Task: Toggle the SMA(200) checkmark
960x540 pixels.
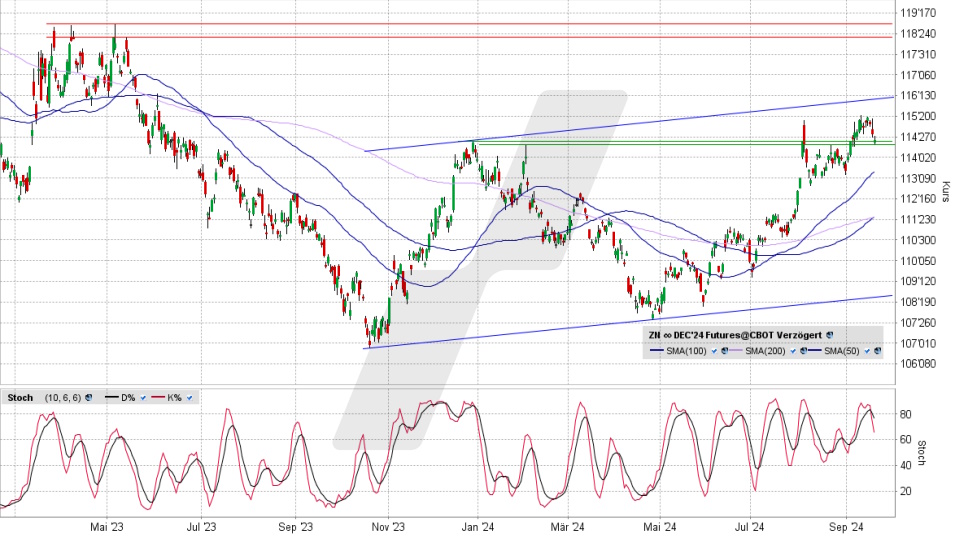Action: 793,351
